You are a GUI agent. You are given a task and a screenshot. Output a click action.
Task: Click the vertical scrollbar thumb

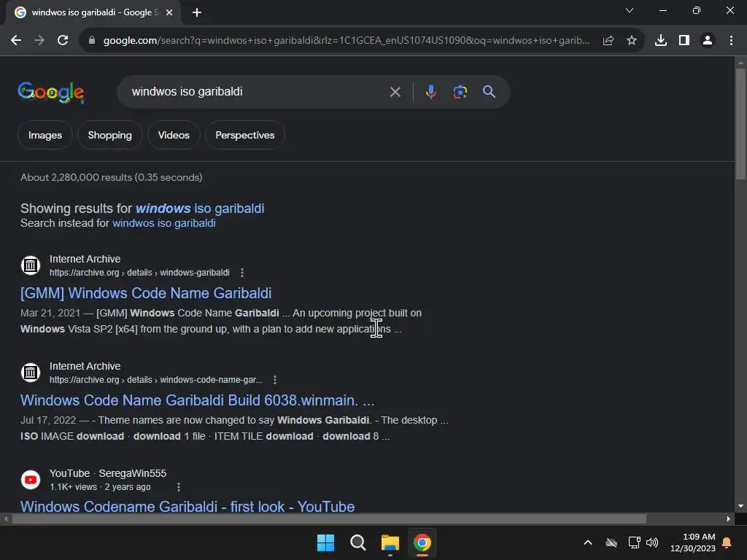(740, 124)
